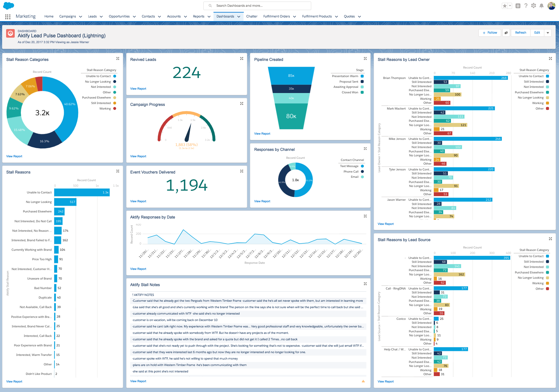Open the Leads tab dropdown chevron
The height and width of the screenshot is (392, 559).
coord(101,17)
